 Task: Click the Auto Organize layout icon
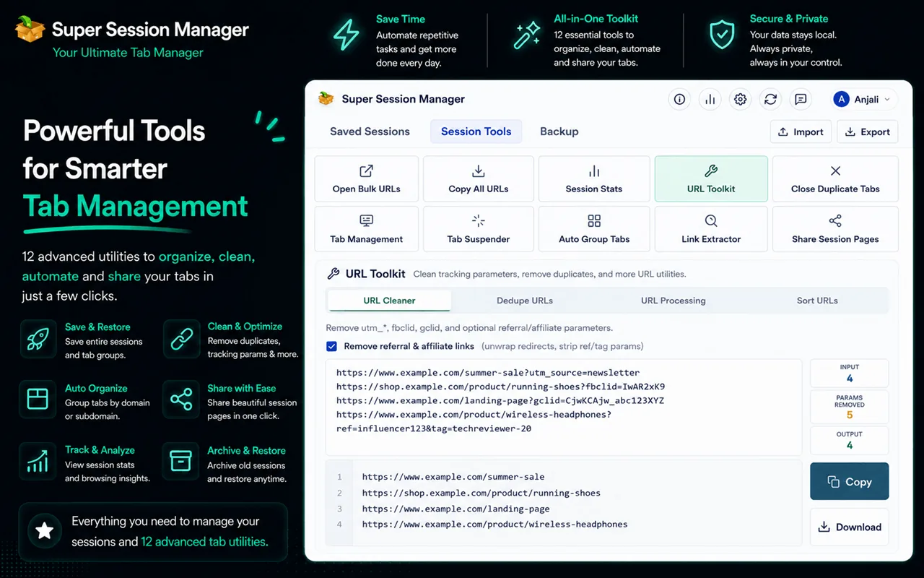(x=38, y=399)
